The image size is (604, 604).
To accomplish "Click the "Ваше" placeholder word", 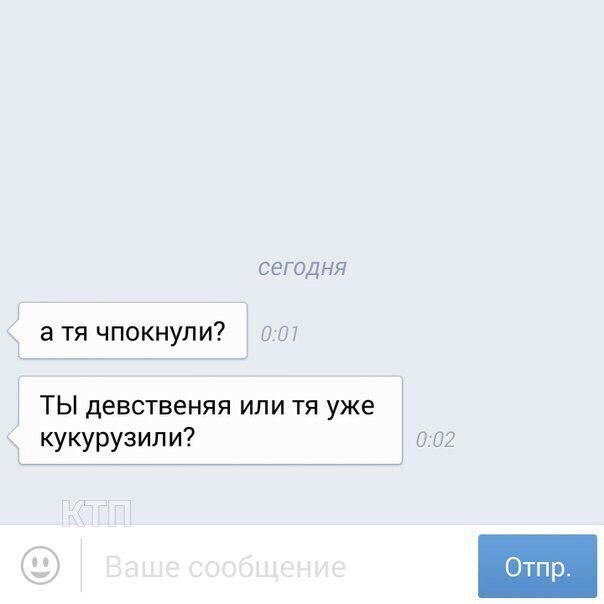I will coord(142,567).
